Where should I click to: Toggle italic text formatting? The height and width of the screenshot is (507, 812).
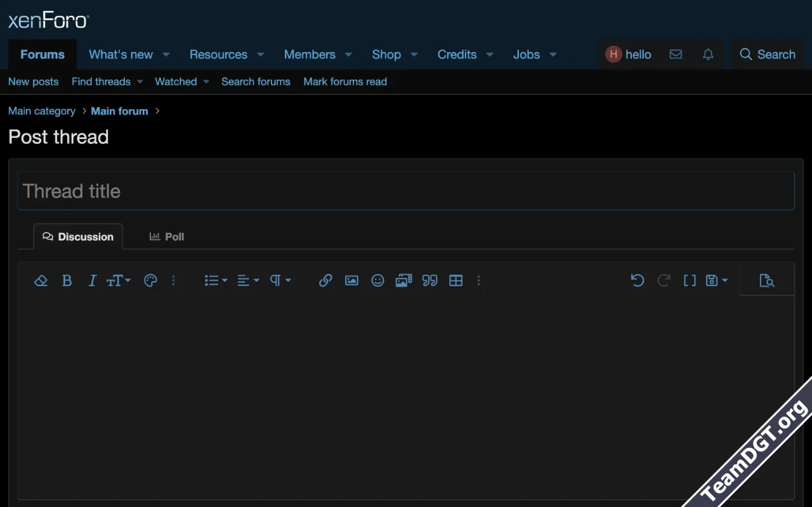point(92,280)
